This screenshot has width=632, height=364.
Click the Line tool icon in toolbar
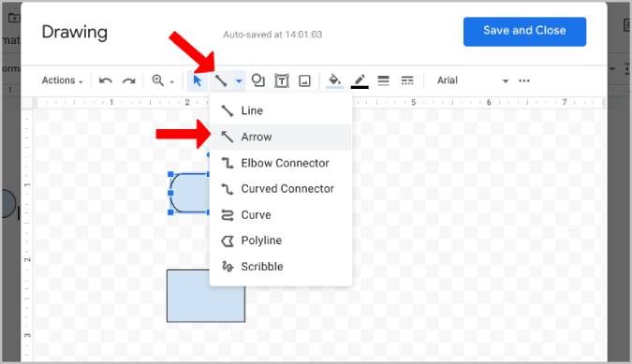click(220, 80)
